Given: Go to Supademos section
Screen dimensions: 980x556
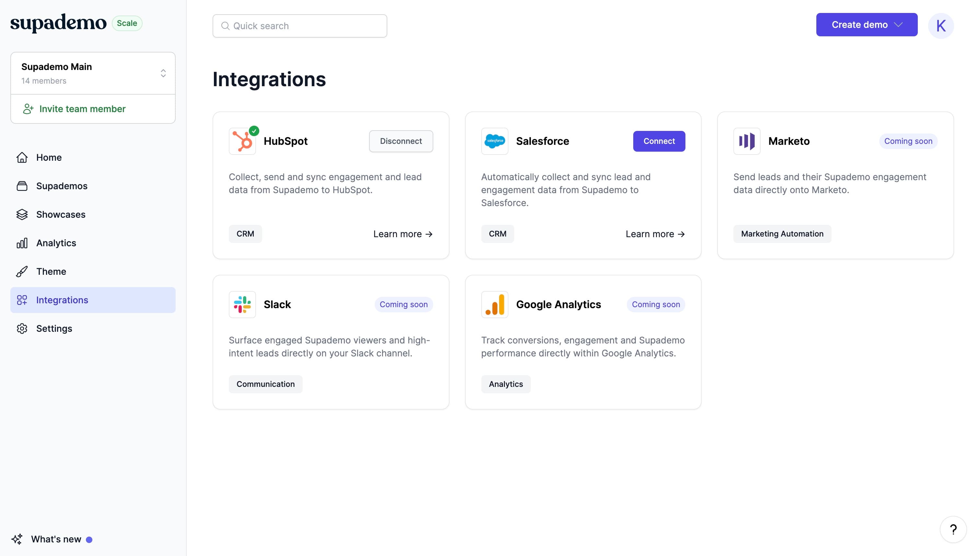Looking at the screenshot, I should pyautogui.click(x=93, y=186).
